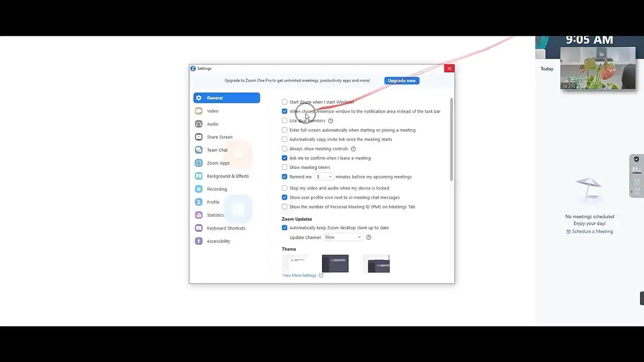Select the third theme thumbnail

375,263
